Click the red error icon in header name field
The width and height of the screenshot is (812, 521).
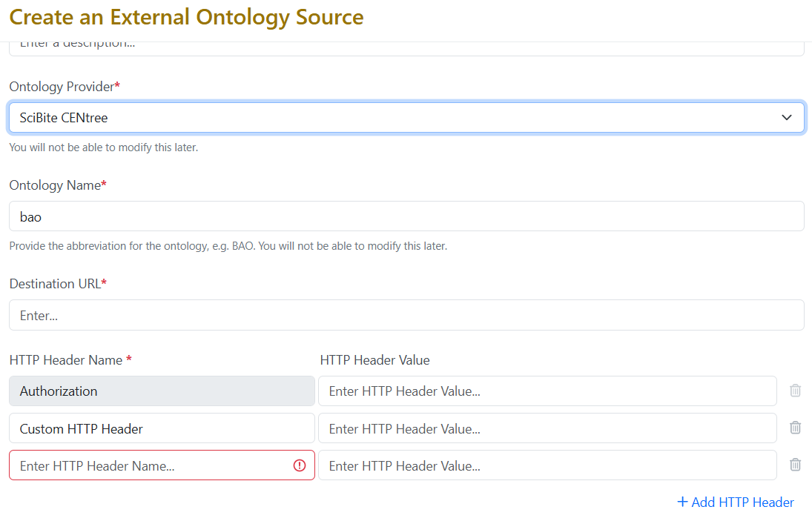pyautogui.click(x=300, y=465)
